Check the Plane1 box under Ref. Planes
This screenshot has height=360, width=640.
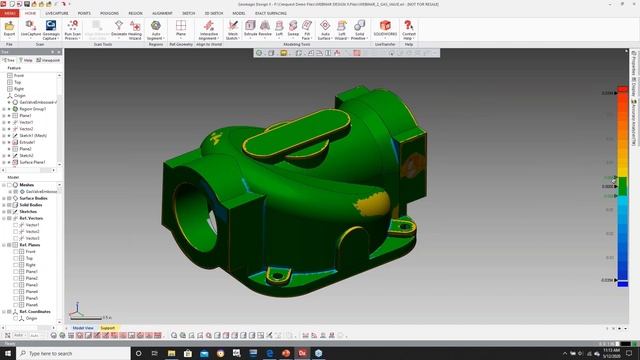16,271
